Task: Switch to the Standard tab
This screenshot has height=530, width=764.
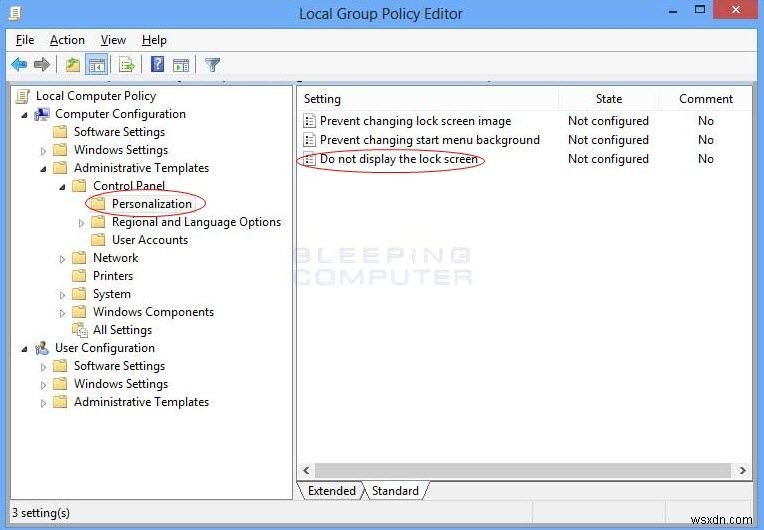Action: 395,491
